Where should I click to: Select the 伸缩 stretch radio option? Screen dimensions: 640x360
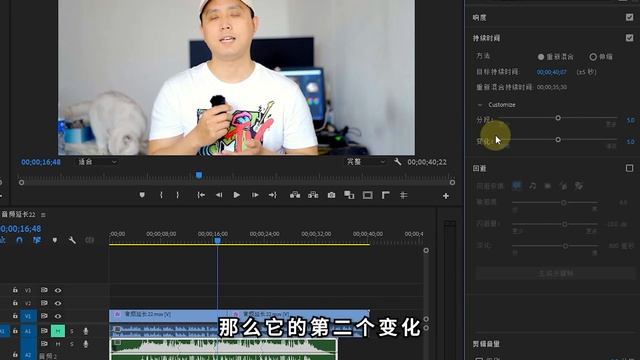click(x=593, y=57)
